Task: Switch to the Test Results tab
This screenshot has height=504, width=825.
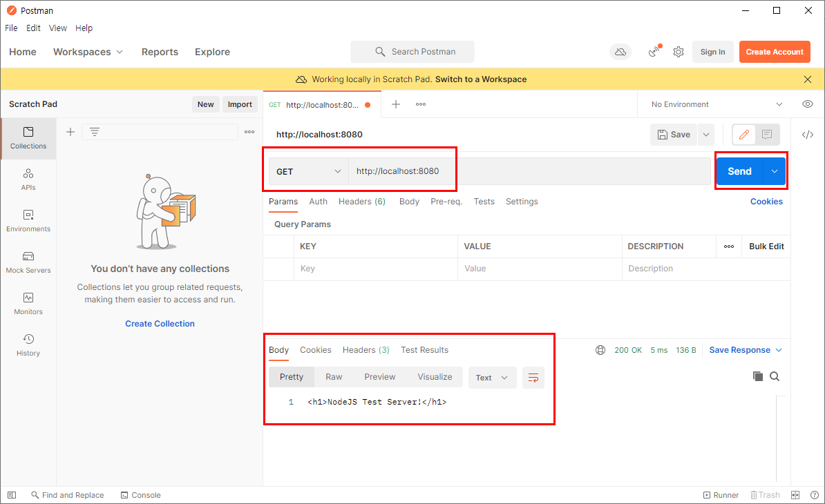Action: pos(425,350)
